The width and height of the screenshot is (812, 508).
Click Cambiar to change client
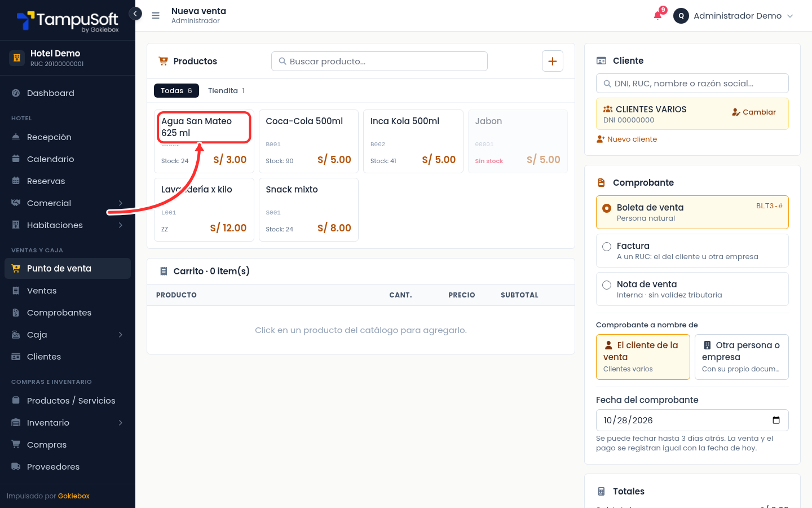click(754, 112)
